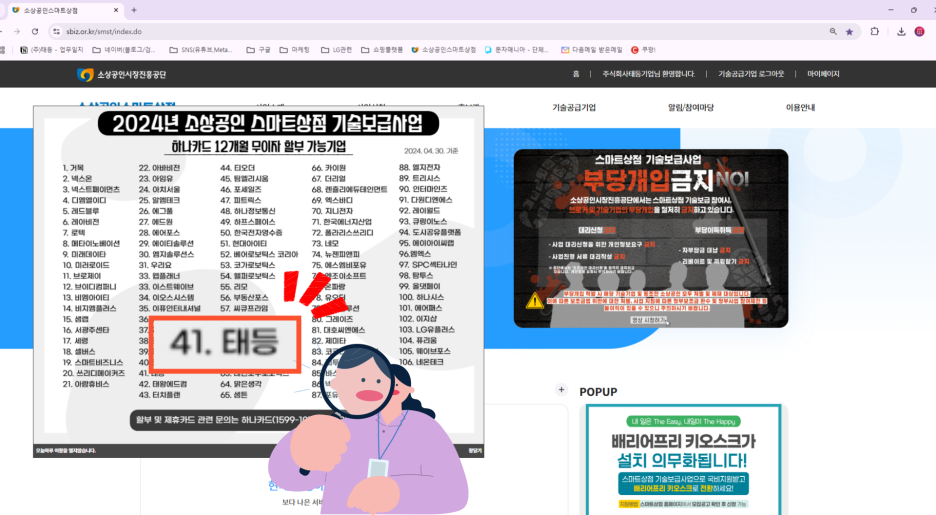Open the 소상공인스마트상점 bookmark
The image size is (936, 515).
[444, 50]
